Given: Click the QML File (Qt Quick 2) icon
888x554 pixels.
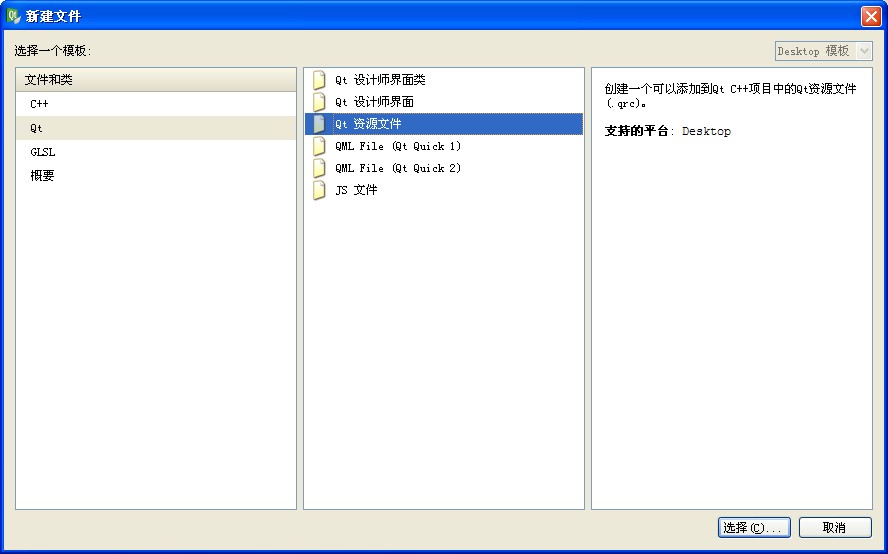Looking at the screenshot, I should coord(319,168).
